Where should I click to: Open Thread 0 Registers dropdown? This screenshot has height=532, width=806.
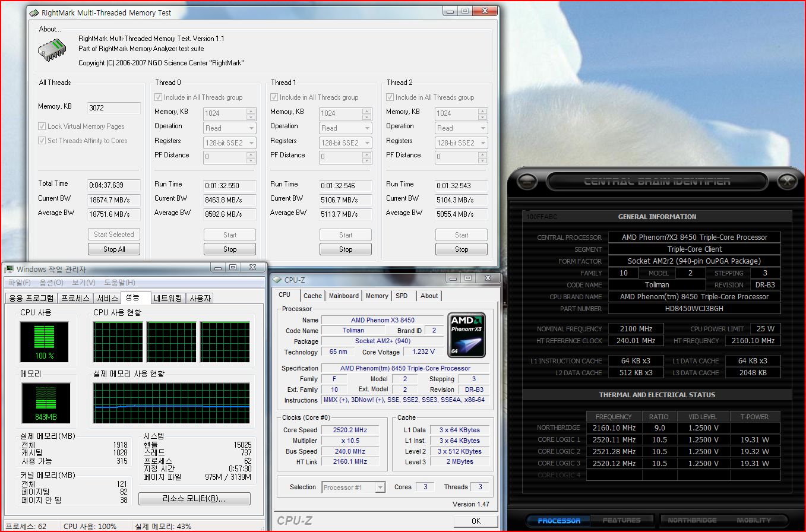click(230, 142)
